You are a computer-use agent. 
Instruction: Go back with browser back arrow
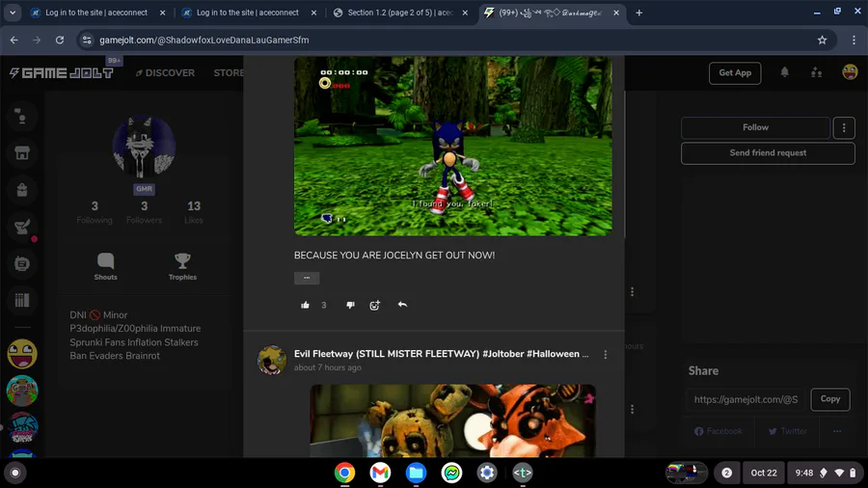pos(14,40)
